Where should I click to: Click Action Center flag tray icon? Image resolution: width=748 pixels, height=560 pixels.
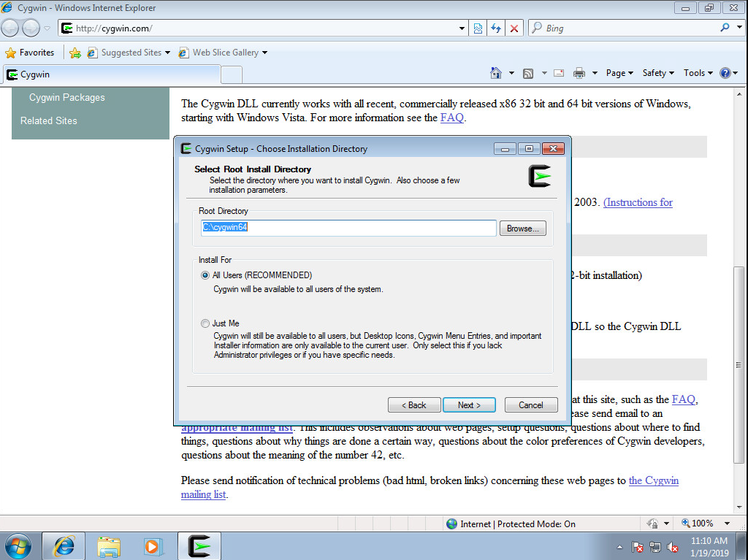[x=637, y=547]
